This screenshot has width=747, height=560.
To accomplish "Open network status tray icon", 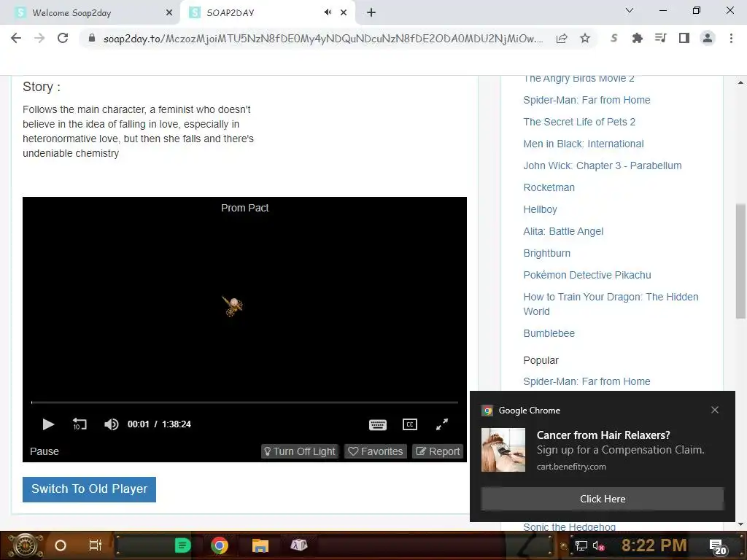I will (x=581, y=545).
